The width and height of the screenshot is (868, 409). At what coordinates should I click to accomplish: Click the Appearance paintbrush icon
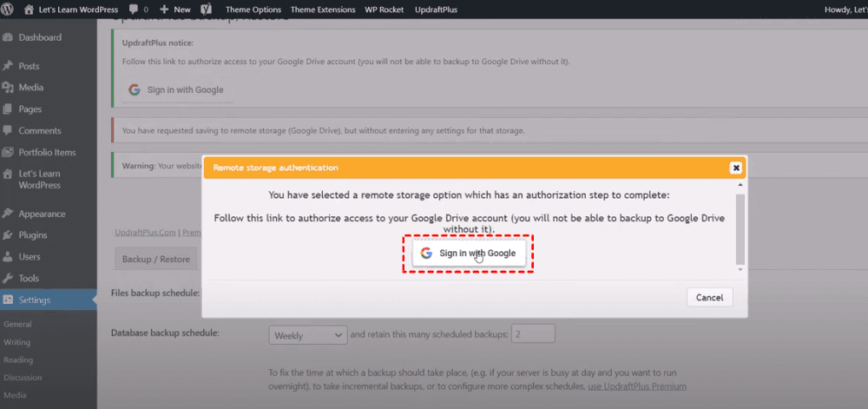click(x=8, y=214)
